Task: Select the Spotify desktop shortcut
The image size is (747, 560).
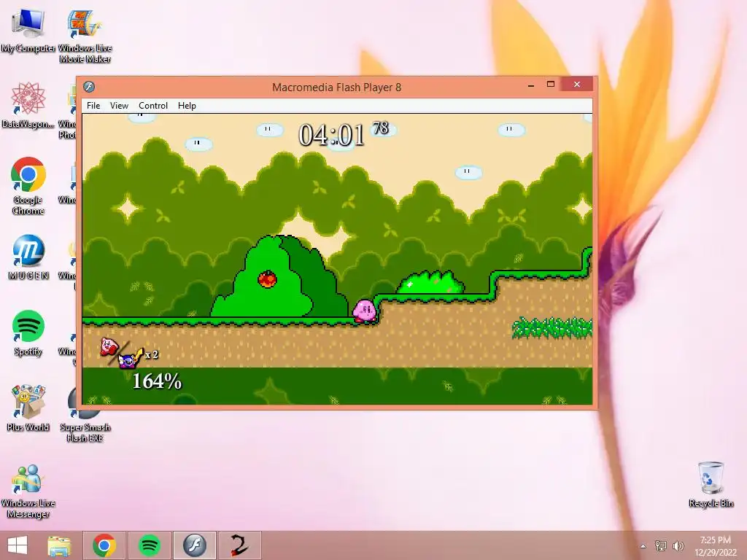Action: click(x=28, y=333)
